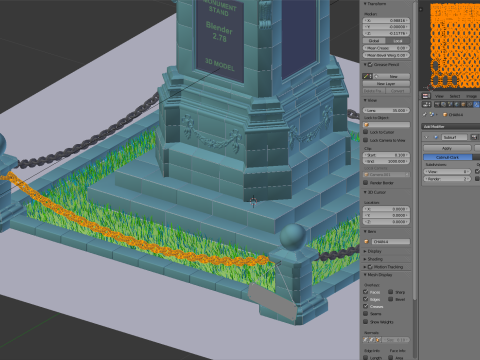Open the Object properties tab icon
The height and width of the screenshot is (360, 480).
tap(463, 104)
